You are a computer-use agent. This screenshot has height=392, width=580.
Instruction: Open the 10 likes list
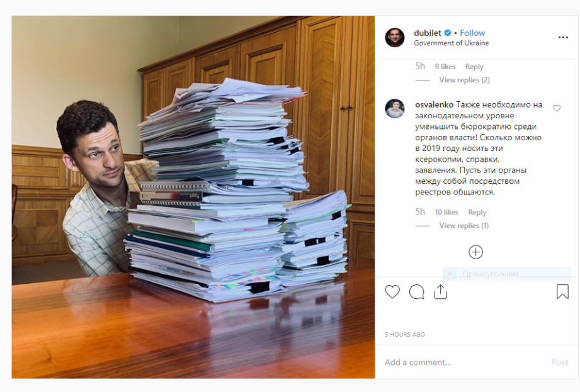446,212
